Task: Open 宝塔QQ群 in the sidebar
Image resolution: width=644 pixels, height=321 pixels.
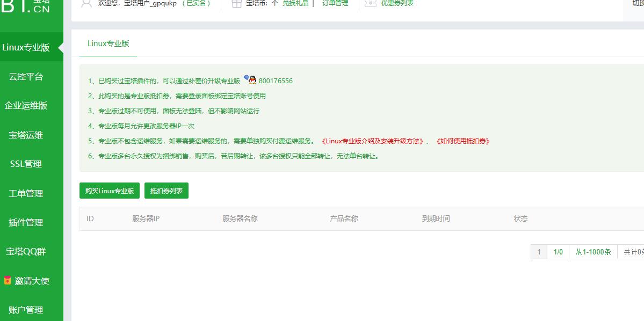Action: coord(26,251)
